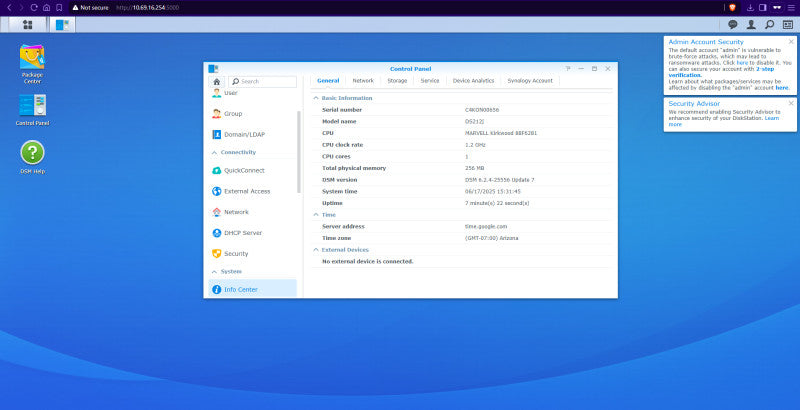Switch to the Service tab

coord(430,81)
